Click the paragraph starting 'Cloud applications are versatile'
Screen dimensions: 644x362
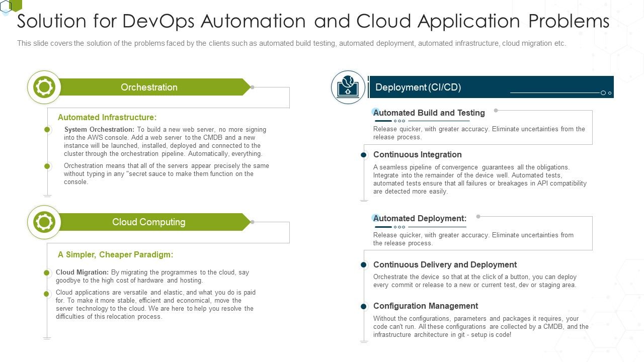coord(155,305)
